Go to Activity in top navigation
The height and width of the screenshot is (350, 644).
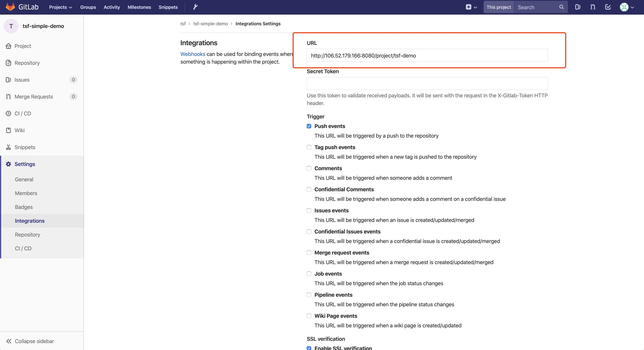[111, 7]
